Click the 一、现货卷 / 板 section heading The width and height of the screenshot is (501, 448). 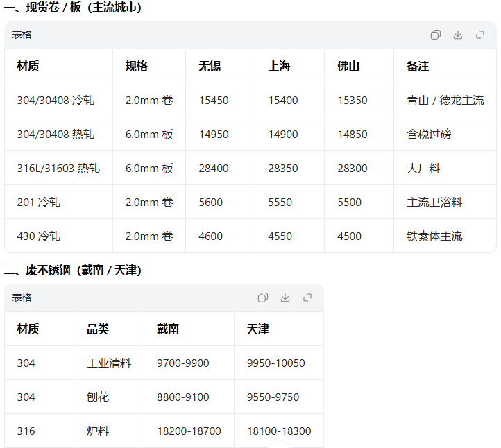pyautogui.click(x=73, y=8)
